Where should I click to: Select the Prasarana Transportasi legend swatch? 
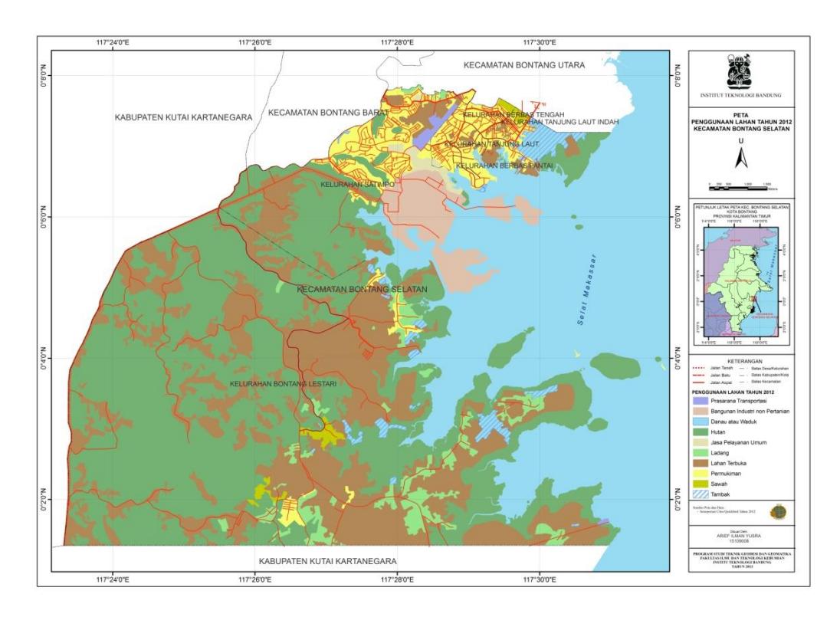[700, 401]
